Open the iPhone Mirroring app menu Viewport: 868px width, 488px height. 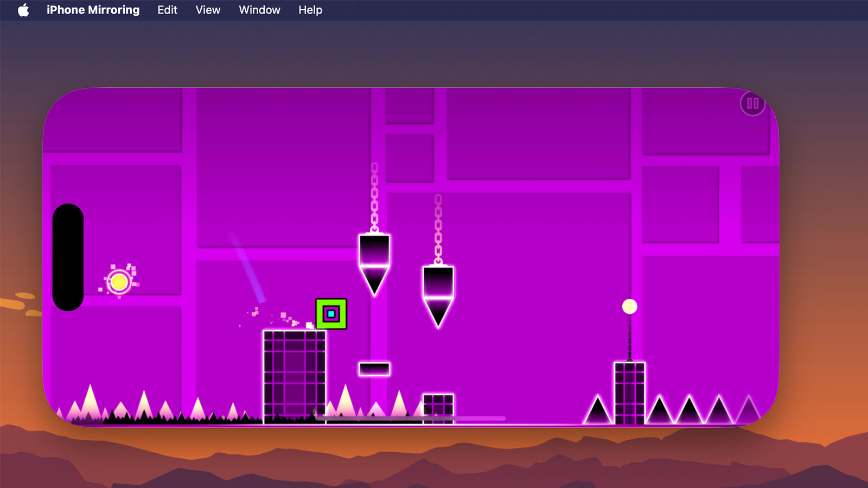tap(93, 10)
